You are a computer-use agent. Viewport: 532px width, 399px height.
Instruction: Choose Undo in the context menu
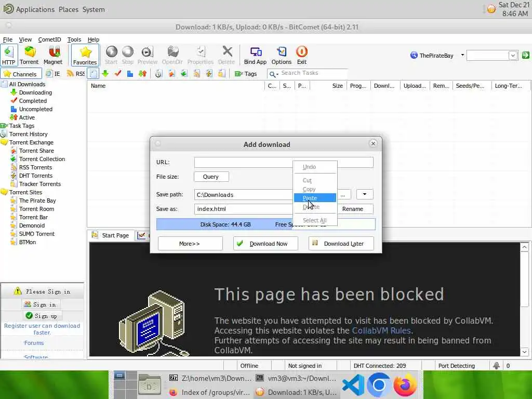(x=315, y=167)
